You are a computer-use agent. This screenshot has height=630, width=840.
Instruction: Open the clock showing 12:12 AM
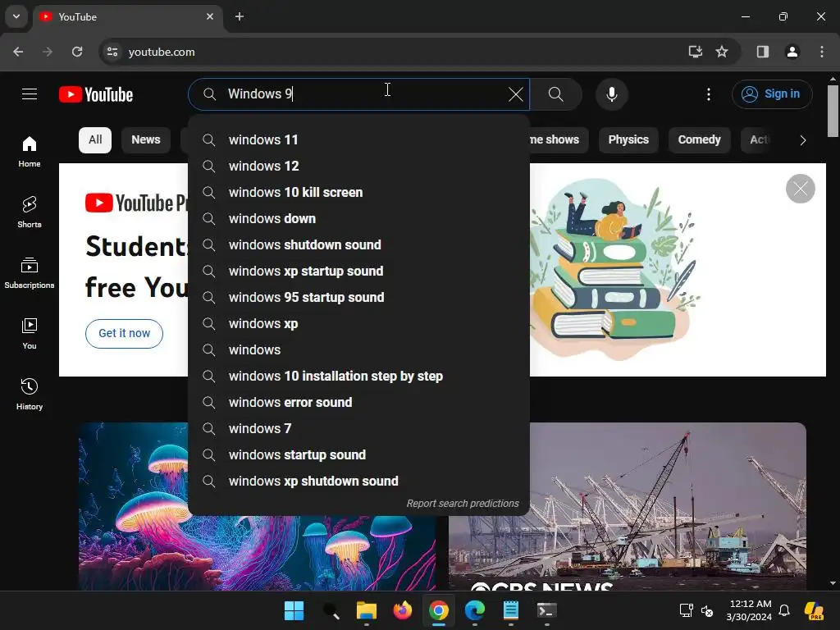(750, 610)
